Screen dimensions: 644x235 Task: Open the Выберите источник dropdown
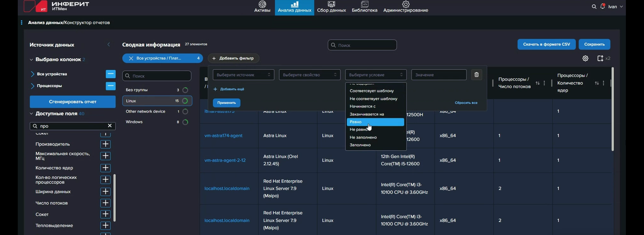tap(243, 75)
